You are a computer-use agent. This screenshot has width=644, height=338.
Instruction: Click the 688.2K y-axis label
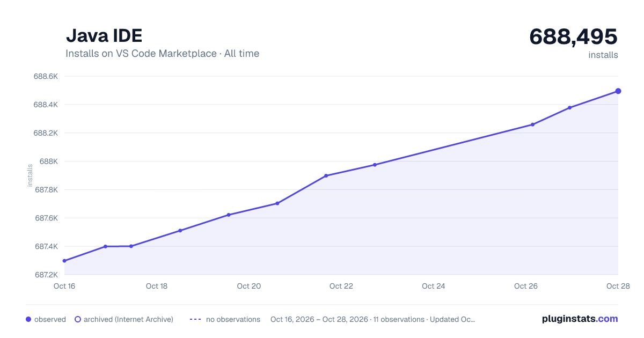tap(46, 133)
